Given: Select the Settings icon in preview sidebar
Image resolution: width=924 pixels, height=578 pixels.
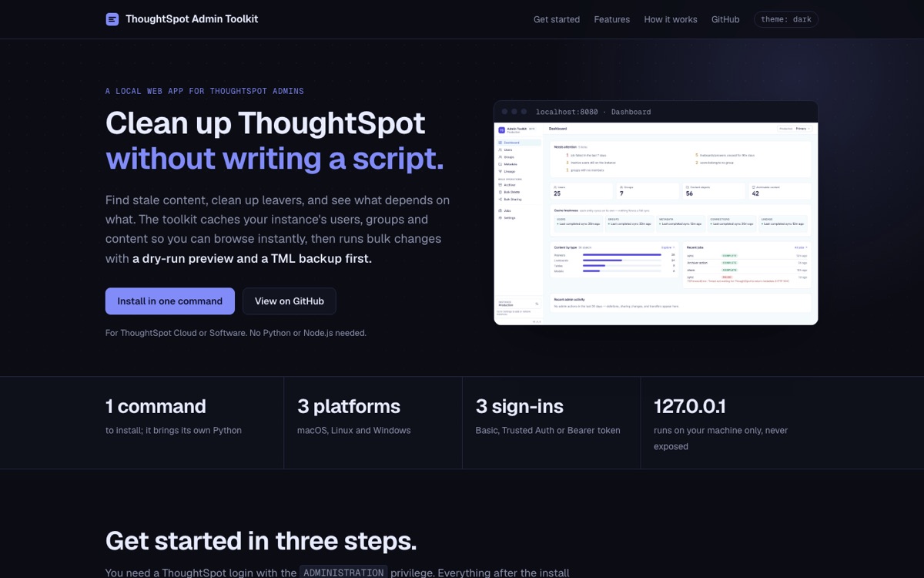Looking at the screenshot, I should tap(500, 218).
